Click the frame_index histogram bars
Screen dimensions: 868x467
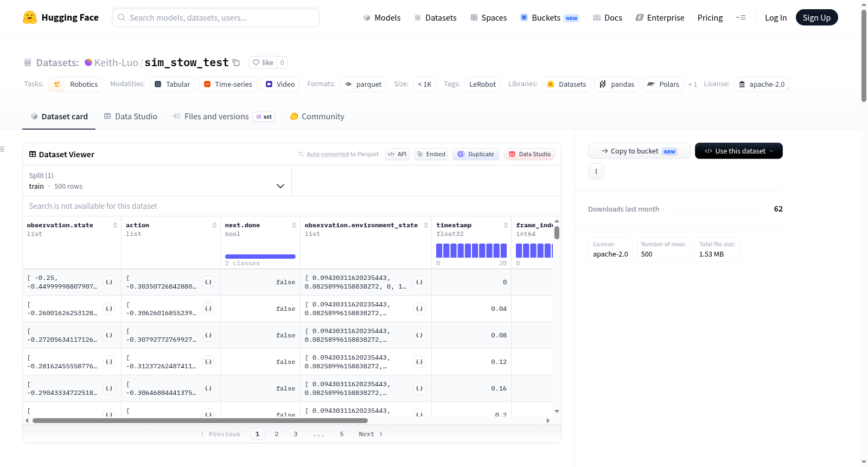[534, 250]
